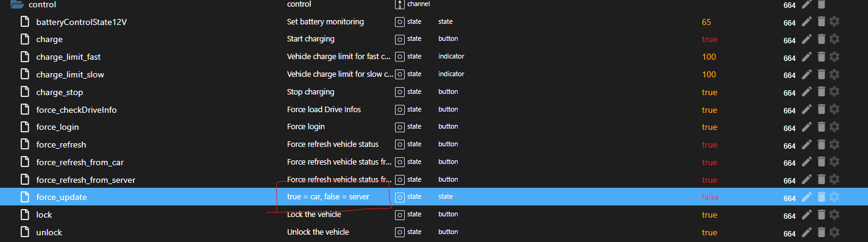Toggle the charge value showing true
The width and height of the screenshot is (868, 242).
pos(710,39)
